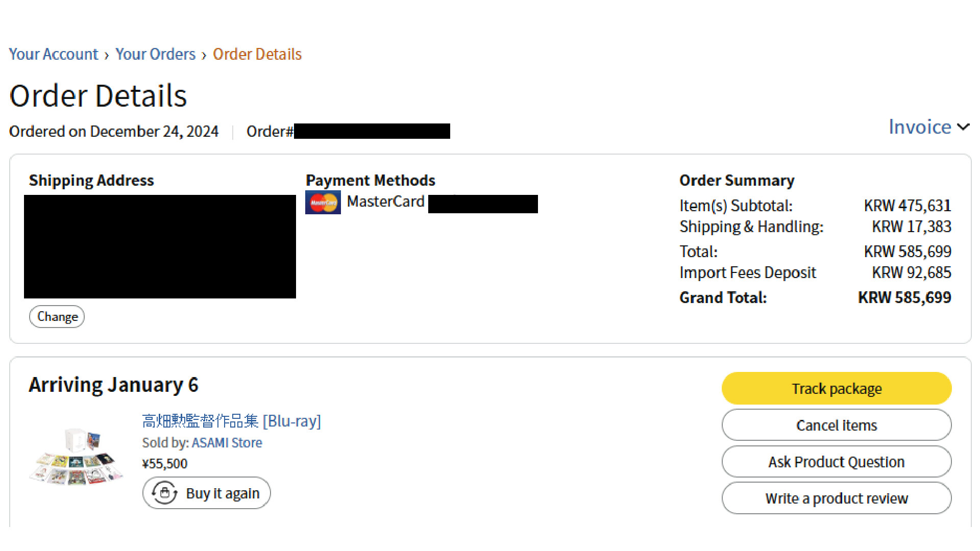
Task: Open Ask Product Question
Action: 836,462
